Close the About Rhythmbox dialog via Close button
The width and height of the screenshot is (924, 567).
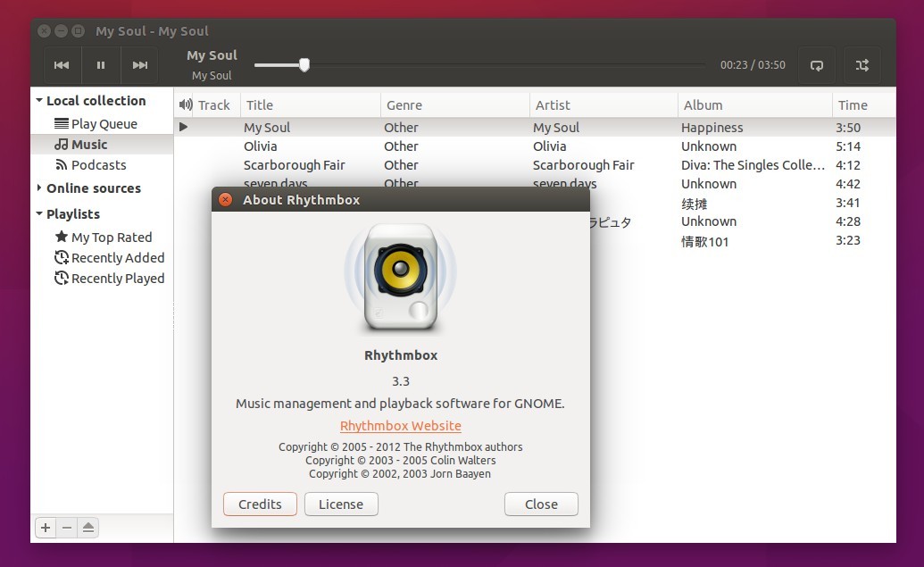[x=541, y=504]
